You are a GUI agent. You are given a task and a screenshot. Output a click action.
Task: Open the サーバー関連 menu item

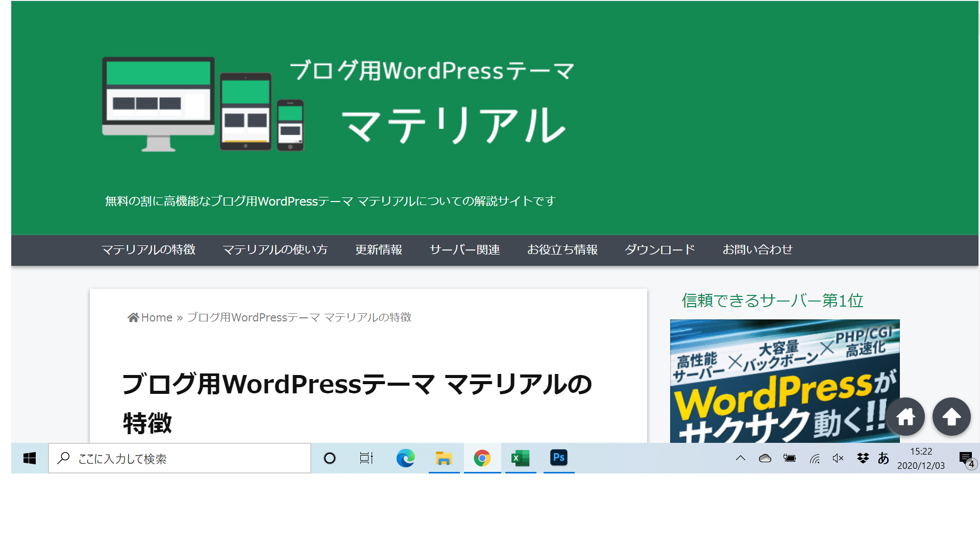464,249
